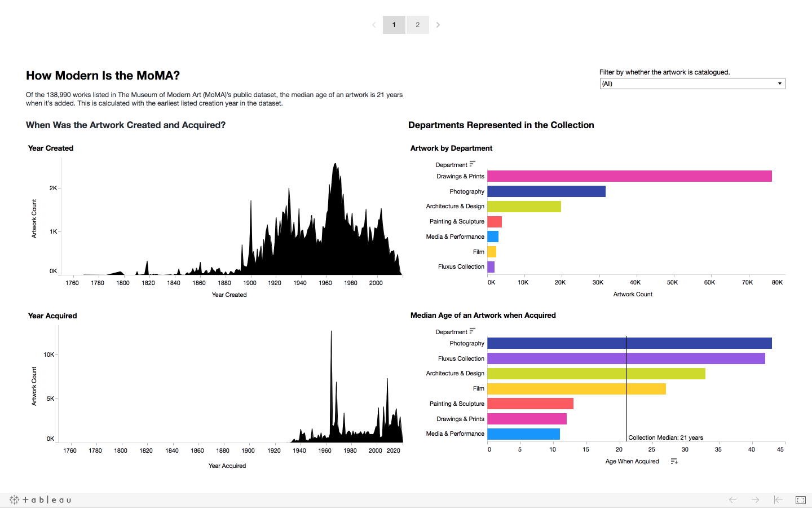This screenshot has height=508, width=812.
Task: Click the 'Fluxus Collection' label in the Median Age chart
Action: pyautogui.click(x=461, y=358)
